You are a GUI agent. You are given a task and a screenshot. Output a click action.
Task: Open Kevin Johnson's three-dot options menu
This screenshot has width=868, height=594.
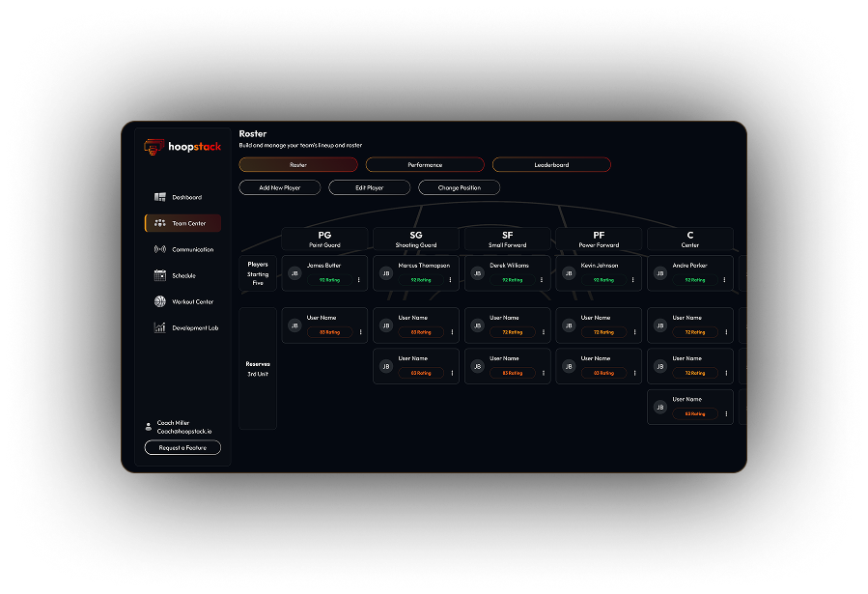click(632, 280)
